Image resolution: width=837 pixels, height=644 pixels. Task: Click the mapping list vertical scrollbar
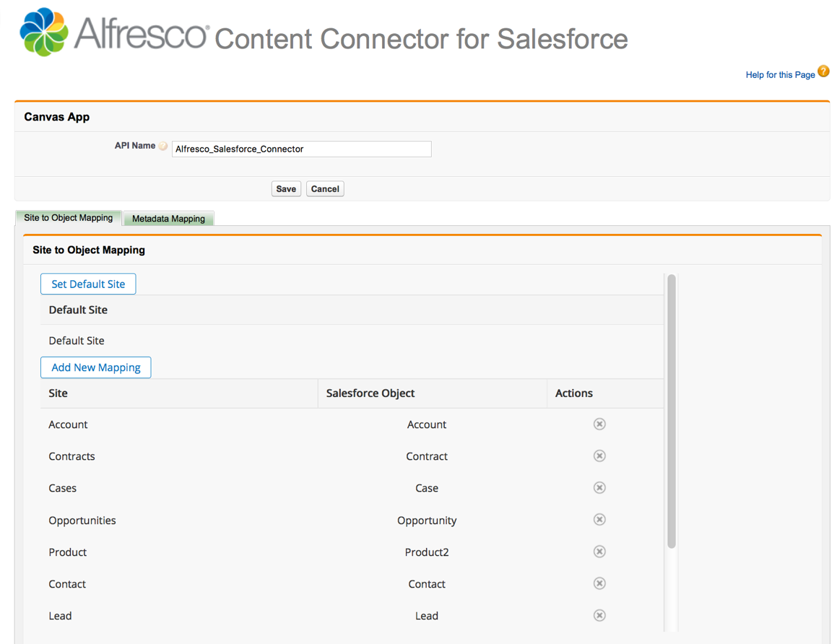pos(672,412)
